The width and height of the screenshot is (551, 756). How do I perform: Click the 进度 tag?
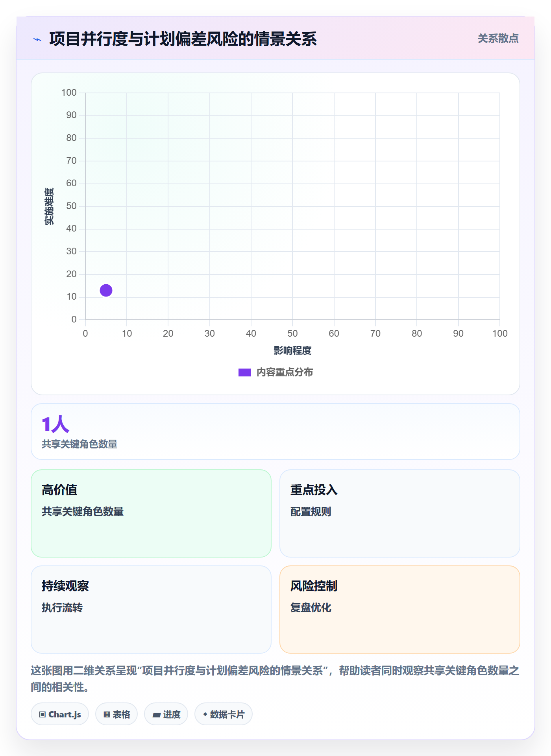coord(166,714)
